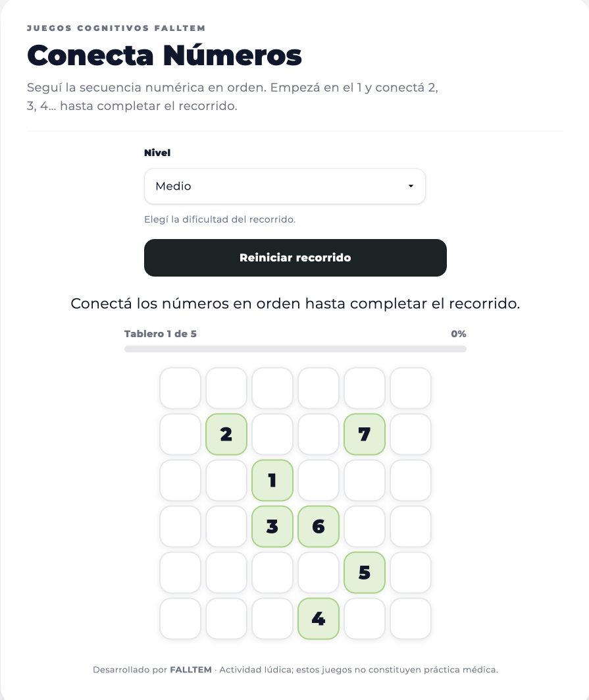Click the empty tile between 2 and 7, next to 2

coord(272,435)
